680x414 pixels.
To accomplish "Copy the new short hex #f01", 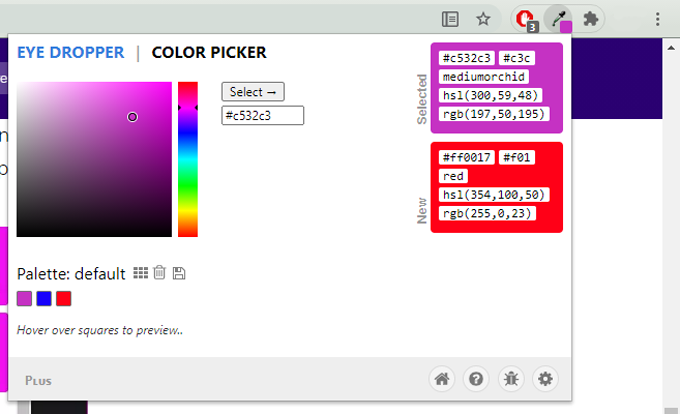I will [x=517, y=157].
